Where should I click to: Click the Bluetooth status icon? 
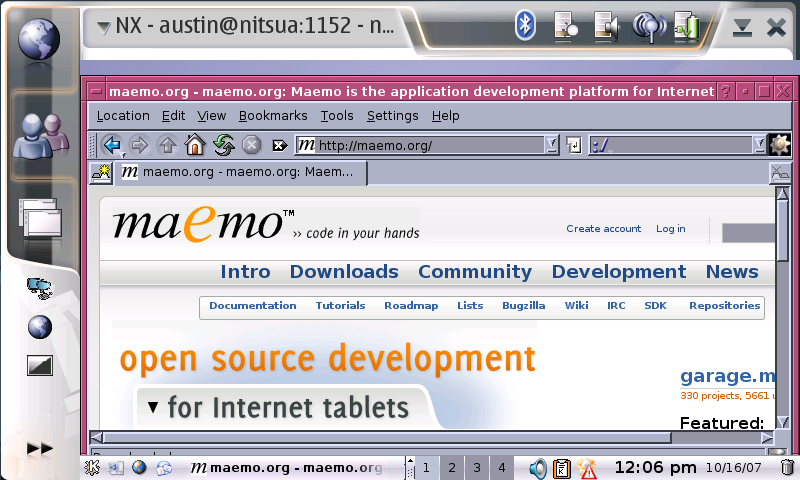coord(525,25)
